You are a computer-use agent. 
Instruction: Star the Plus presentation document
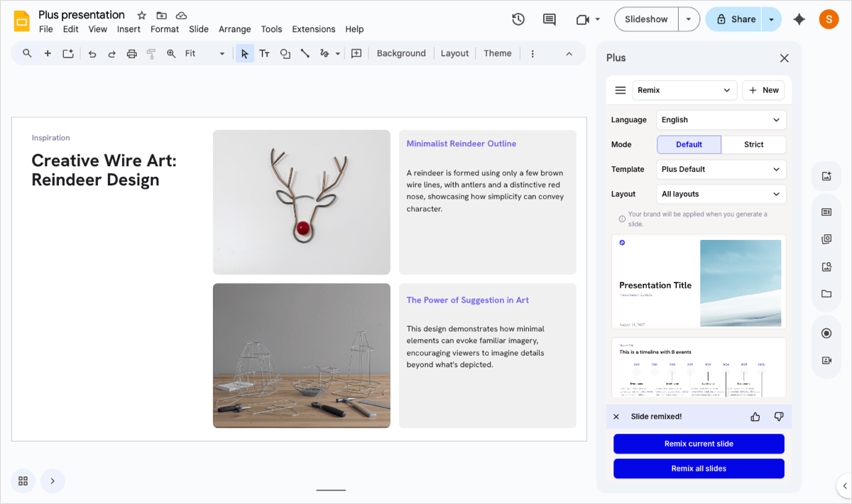tap(141, 15)
